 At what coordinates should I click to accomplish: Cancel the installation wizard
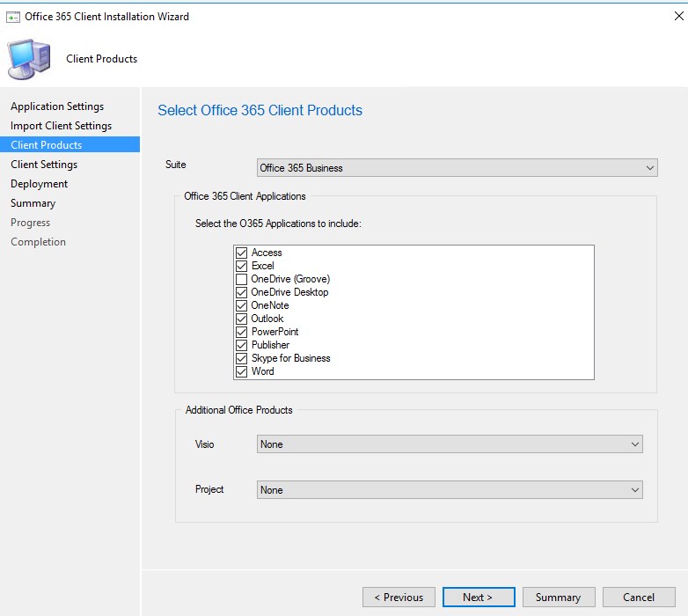pos(639,598)
